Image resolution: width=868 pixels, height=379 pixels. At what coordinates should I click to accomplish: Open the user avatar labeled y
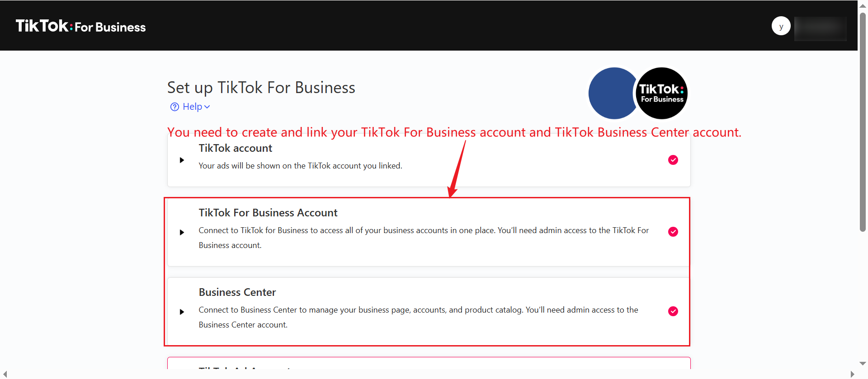pos(781,26)
